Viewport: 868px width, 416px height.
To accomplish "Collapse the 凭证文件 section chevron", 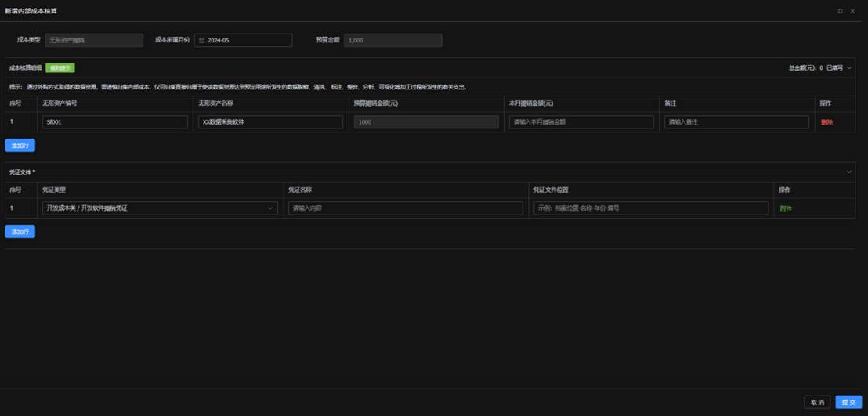I will click(x=849, y=172).
